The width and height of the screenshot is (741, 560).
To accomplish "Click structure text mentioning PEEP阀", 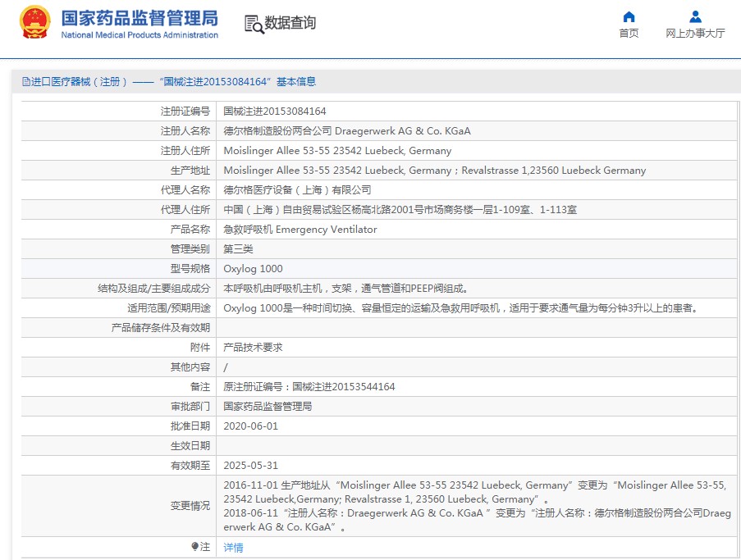I will pyautogui.click(x=346, y=289).
